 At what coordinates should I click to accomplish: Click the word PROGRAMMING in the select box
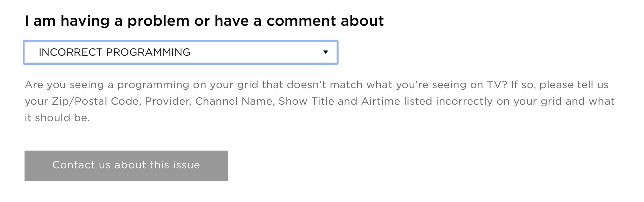pyautogui.click(x=148, y=52)
